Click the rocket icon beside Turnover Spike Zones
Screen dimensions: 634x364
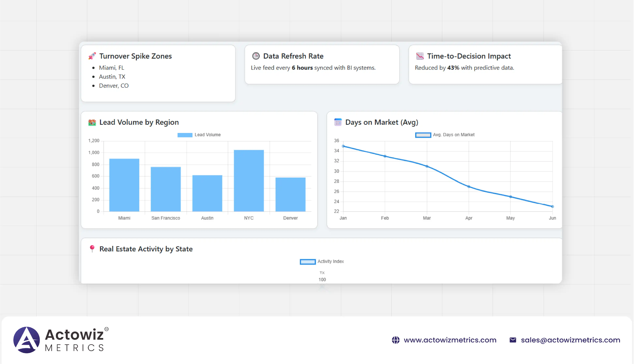point(92,56)
